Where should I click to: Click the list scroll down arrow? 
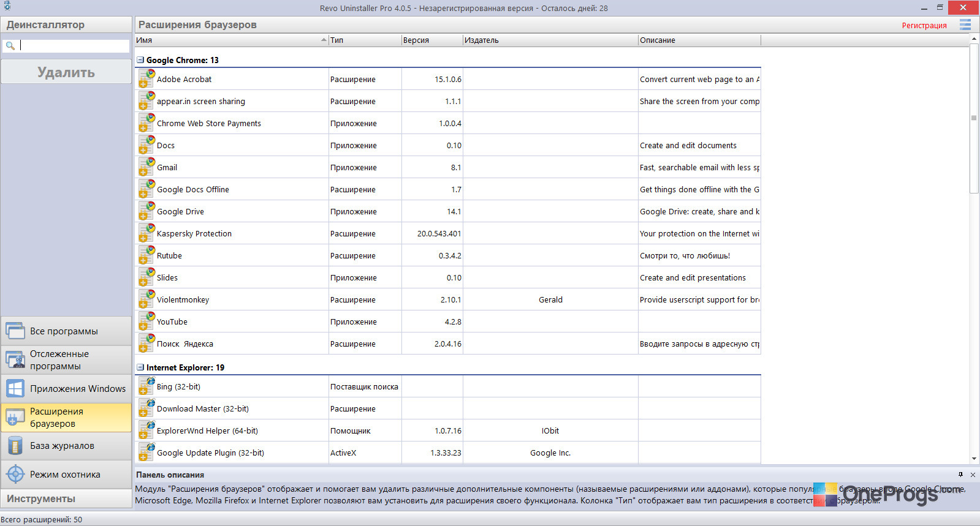coord(974,459)
